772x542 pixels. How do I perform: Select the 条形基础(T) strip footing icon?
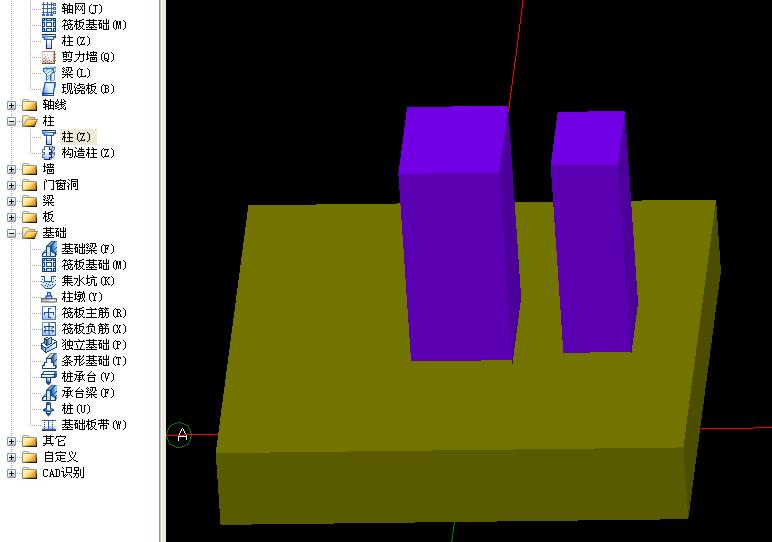click(49, 361)
